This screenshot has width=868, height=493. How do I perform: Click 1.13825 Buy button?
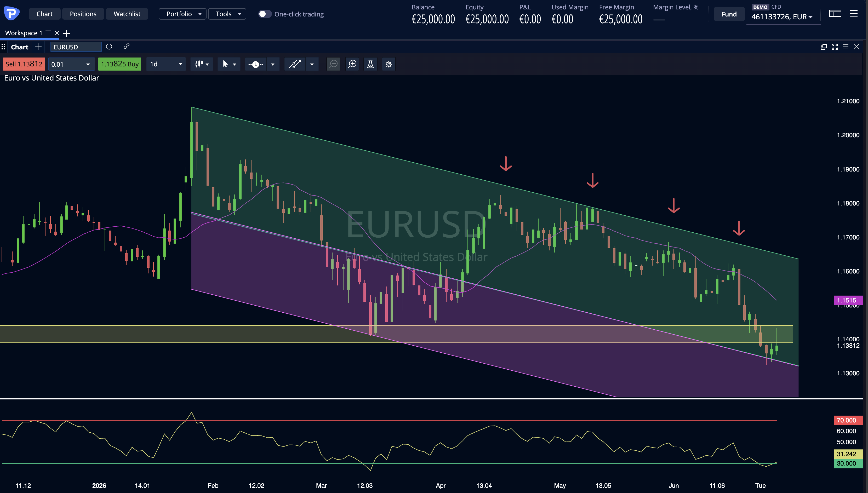[119, 64]
